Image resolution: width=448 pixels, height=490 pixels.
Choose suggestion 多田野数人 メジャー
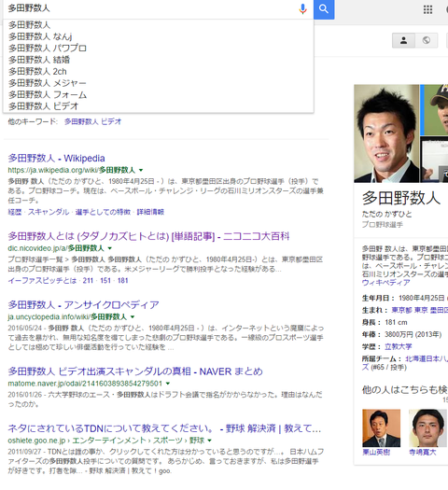(x=158, y=83)
